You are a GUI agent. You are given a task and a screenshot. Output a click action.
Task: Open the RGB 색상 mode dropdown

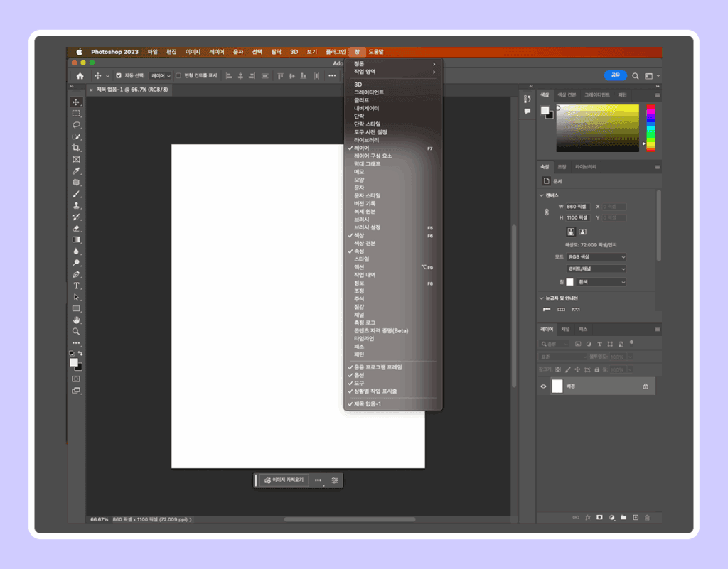596,257
